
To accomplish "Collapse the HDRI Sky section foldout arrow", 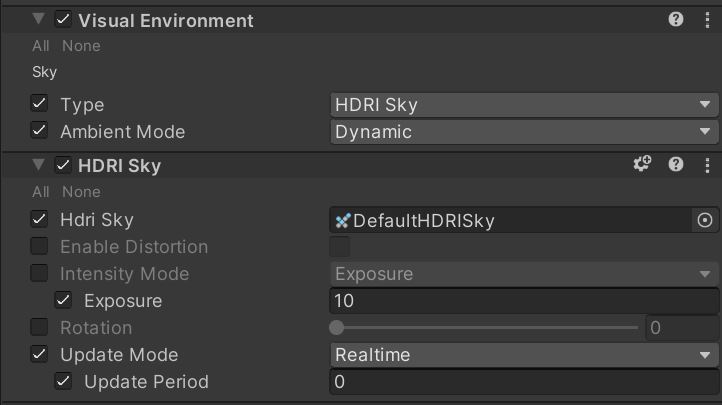I will pyautogui.click(x=39, y=164).
